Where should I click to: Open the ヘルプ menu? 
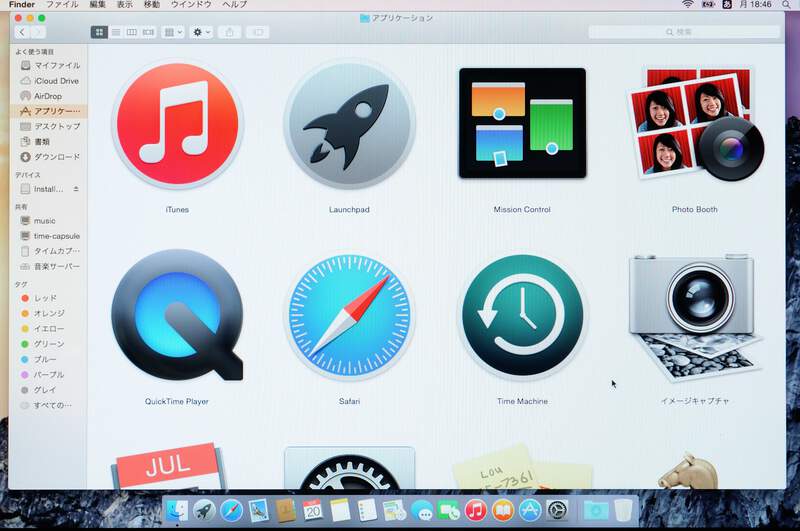pos(234,5)
